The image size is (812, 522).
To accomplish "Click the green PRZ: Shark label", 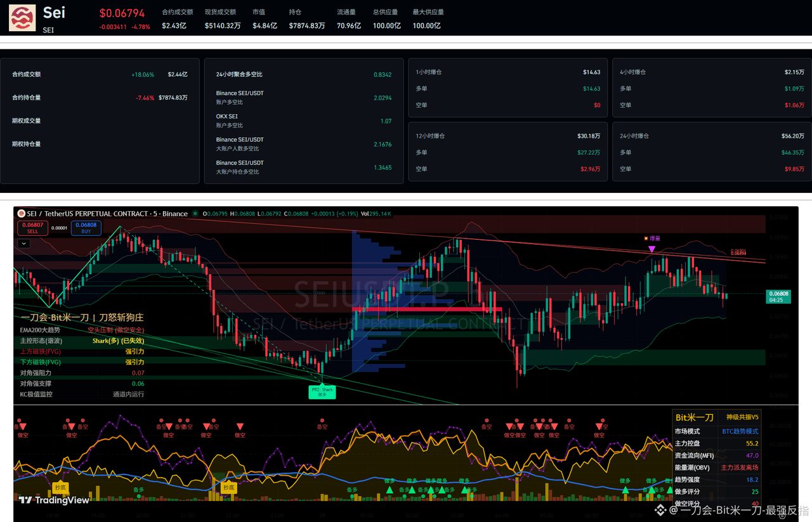I will (322, 392).
